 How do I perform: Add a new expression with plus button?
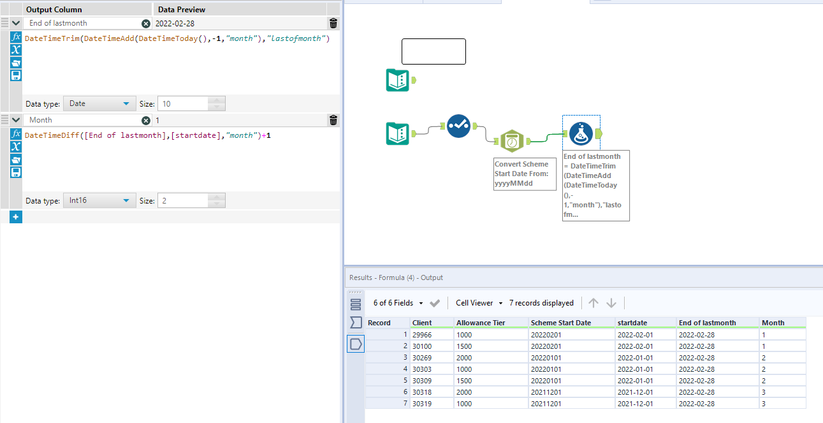pos(16,217)
